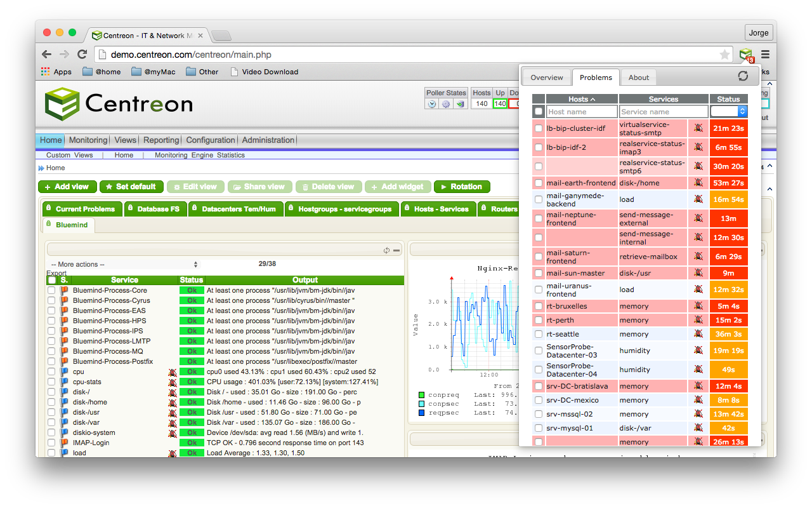The image size is (812, 508).
Task: Click the Poller States clock icon
Action: coord(432,104)
